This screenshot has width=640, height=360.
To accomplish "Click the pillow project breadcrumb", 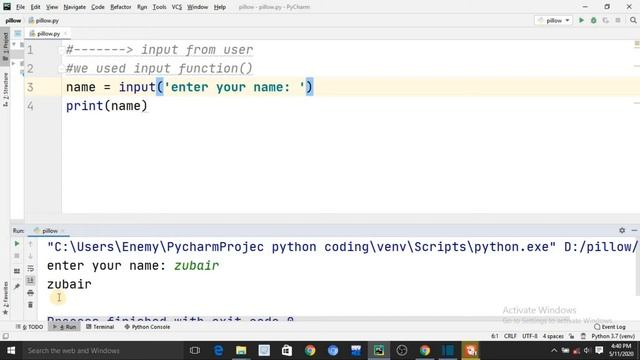I will [13, 20].
